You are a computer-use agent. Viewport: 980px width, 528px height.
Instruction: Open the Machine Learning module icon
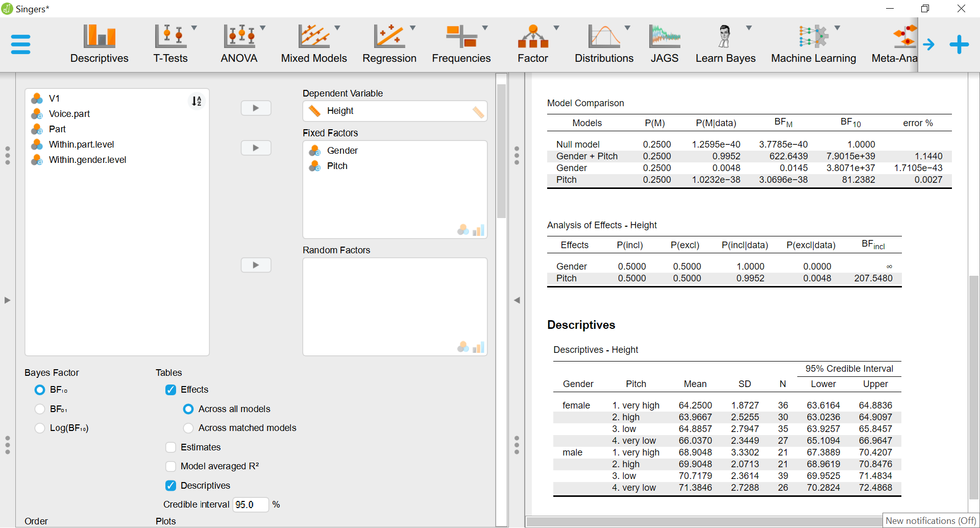coord(814,37)
